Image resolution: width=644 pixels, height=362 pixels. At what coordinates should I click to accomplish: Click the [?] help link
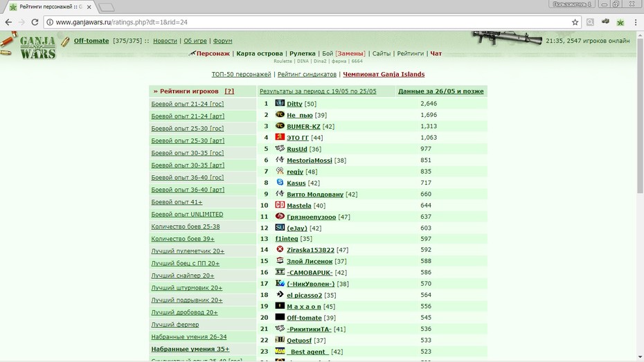click(229, 91)
